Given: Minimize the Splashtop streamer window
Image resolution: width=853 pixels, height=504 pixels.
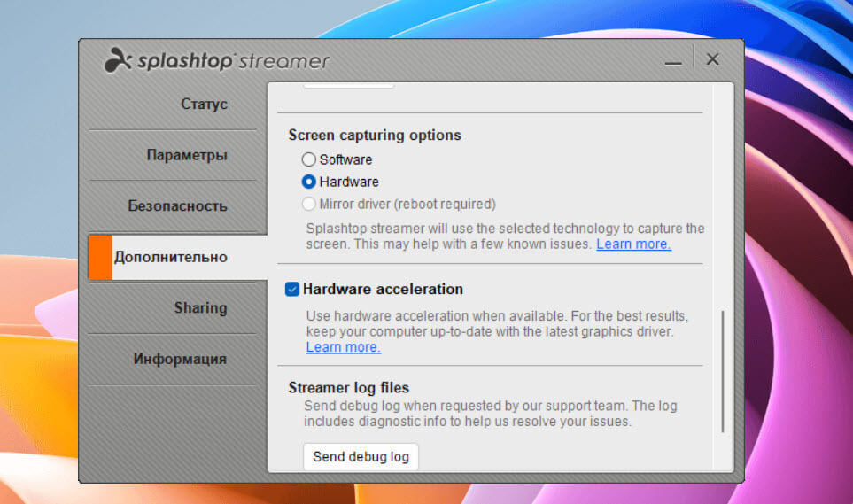Looking at the screenshot, I should 673,63.
